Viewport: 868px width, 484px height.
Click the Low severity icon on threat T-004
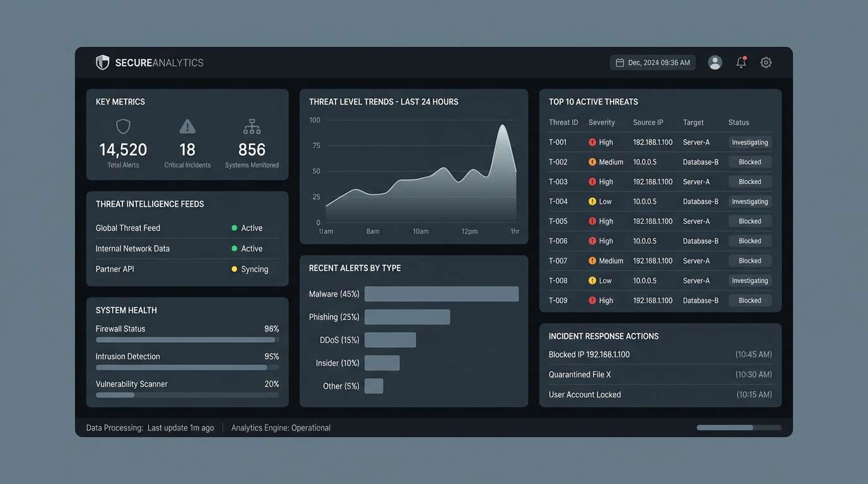click(x=591, y=201)
